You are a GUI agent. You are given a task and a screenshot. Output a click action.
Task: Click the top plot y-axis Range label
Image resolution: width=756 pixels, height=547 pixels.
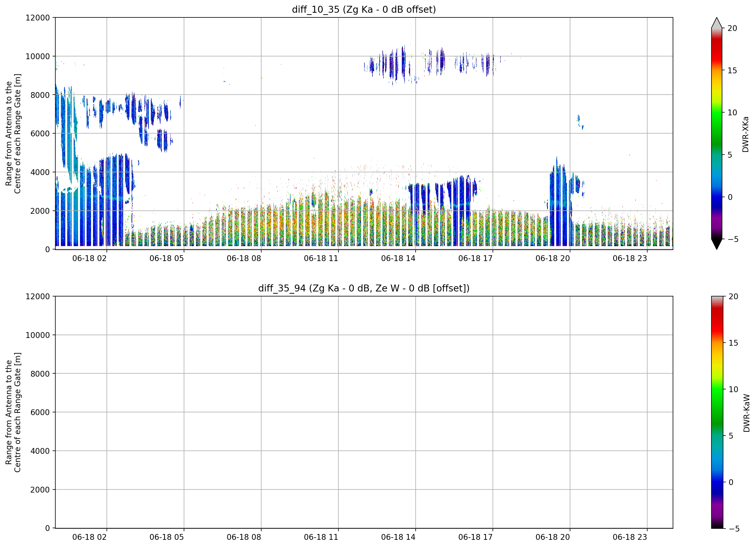pyautogui.click(x=13, y=134)
